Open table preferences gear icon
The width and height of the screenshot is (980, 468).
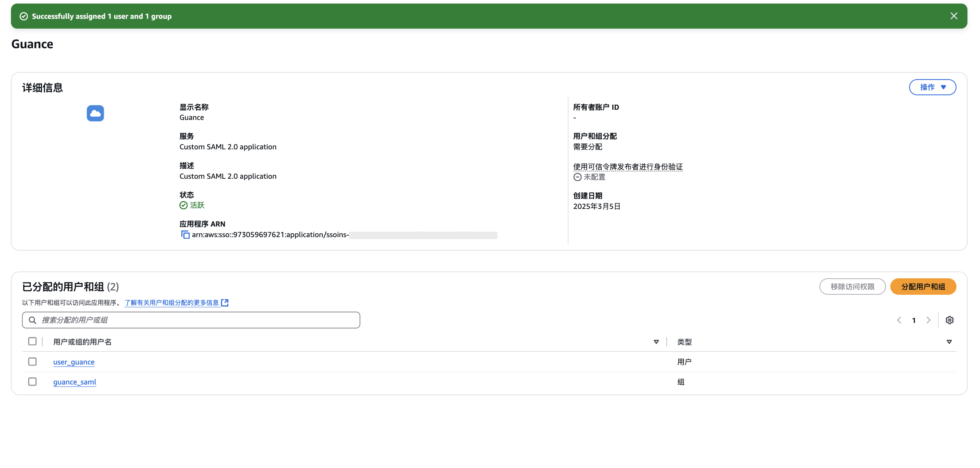coord(949,320)
